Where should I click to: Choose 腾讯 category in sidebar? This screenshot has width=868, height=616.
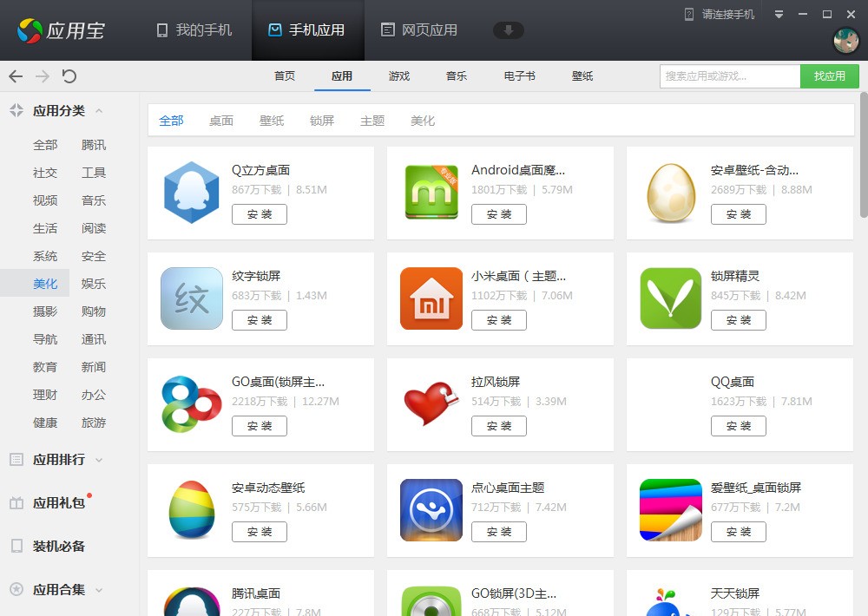pyautogui.click(x=94, y=145)
